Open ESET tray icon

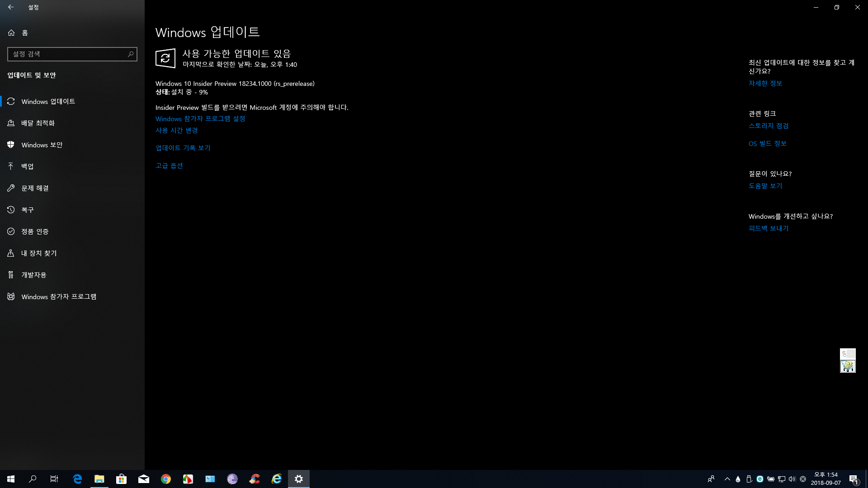point(760,479)
